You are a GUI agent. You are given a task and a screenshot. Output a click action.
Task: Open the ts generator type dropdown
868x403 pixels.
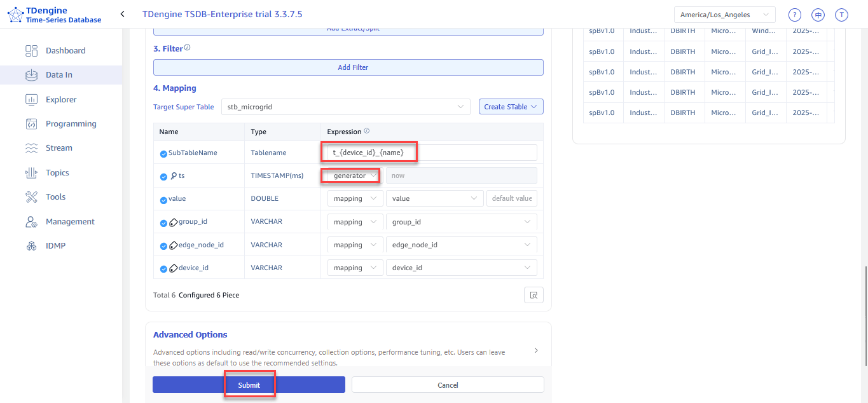(355, 175)
